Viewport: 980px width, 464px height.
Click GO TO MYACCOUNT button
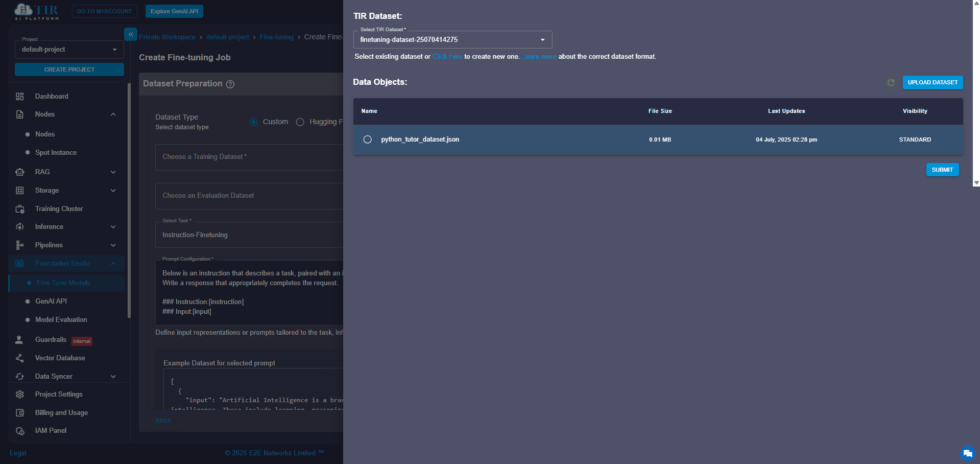click(104, 11)
